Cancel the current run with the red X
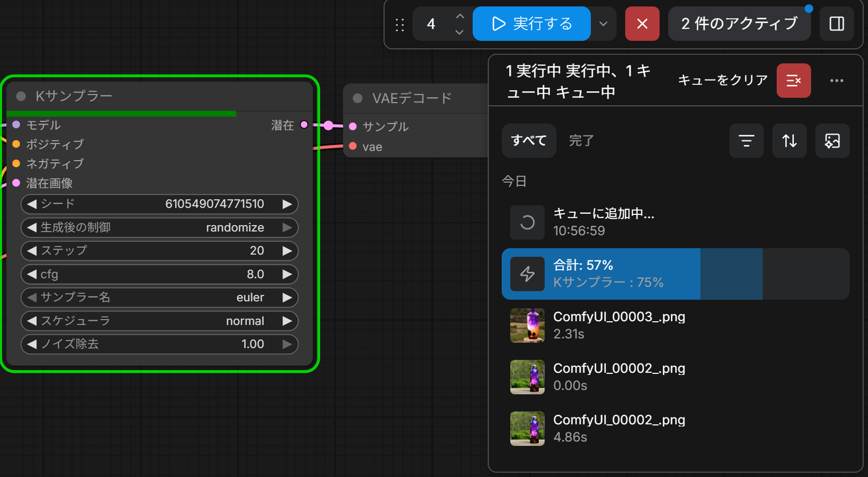The image size is (868, 477). click(642, 24)
